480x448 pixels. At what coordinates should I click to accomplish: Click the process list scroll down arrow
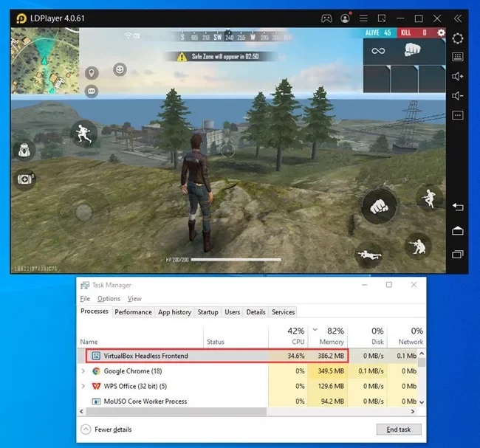pos(422,402)
